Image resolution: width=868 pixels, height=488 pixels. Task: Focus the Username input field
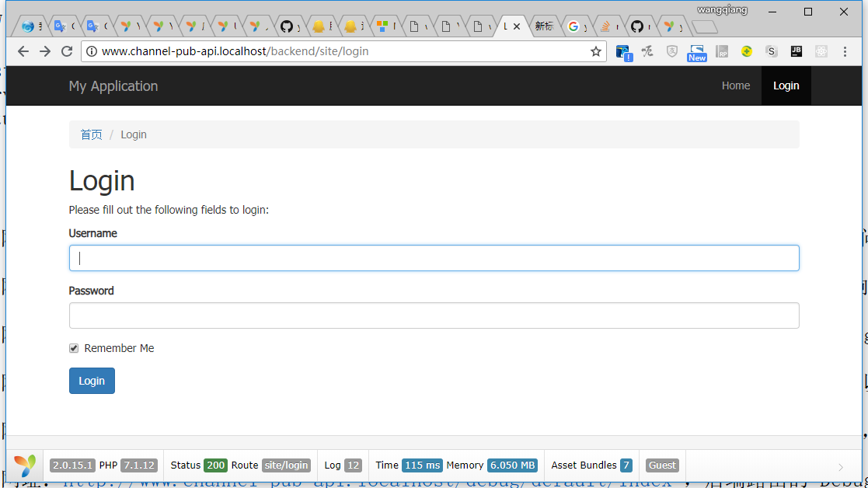point(434,258)
